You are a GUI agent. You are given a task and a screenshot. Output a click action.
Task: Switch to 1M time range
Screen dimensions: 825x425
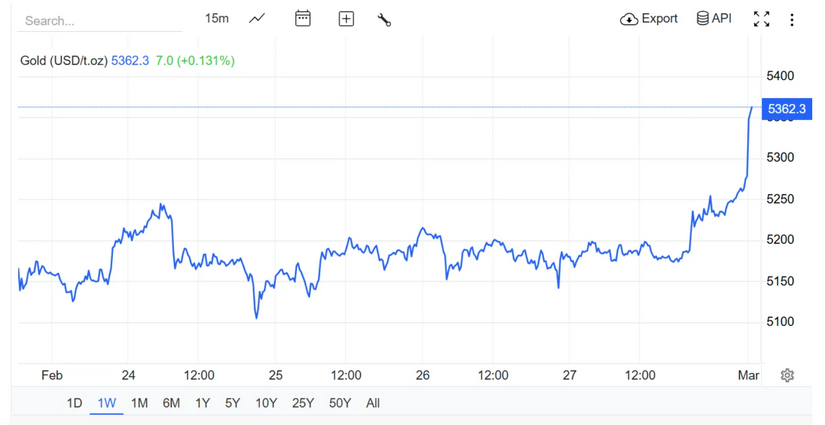click(139, 403)
